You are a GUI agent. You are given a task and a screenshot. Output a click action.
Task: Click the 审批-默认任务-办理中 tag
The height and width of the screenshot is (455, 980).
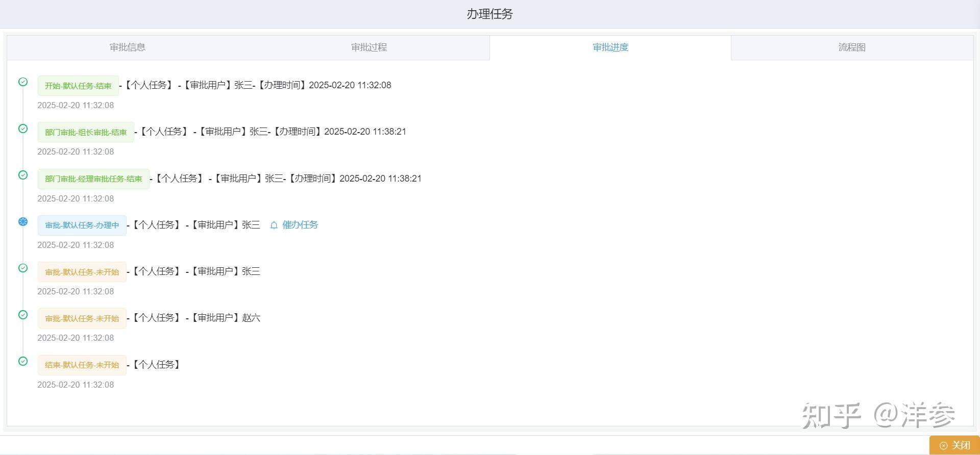[x=82, y=225]
